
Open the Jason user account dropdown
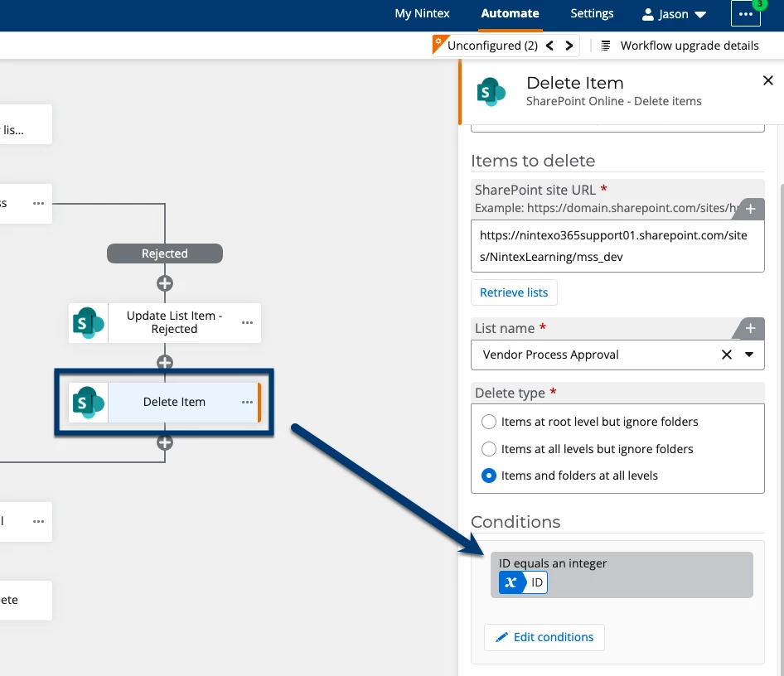pos(674,14)
